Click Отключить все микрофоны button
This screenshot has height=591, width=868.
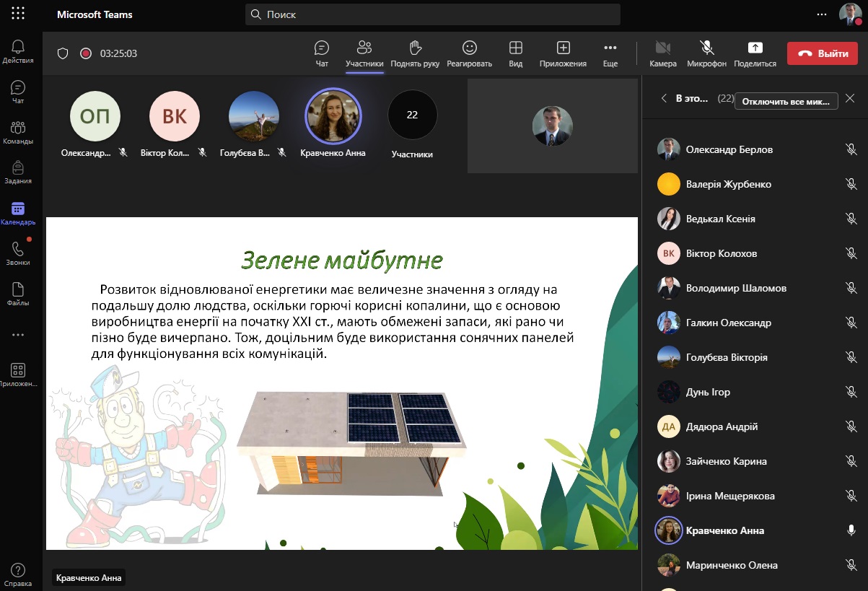786,102
